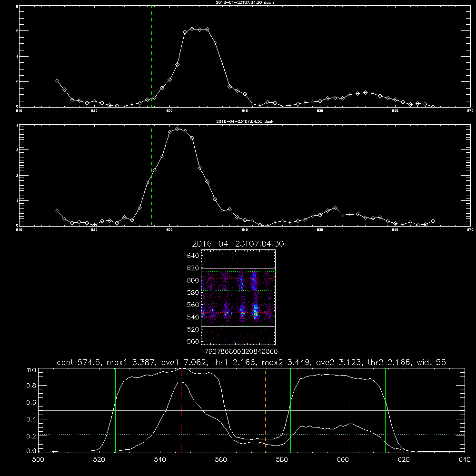The height and width of the screenshot is (476, 476).
Task: Click the lower white line in spectral image near 525
Action: click(x=238, y=326)
